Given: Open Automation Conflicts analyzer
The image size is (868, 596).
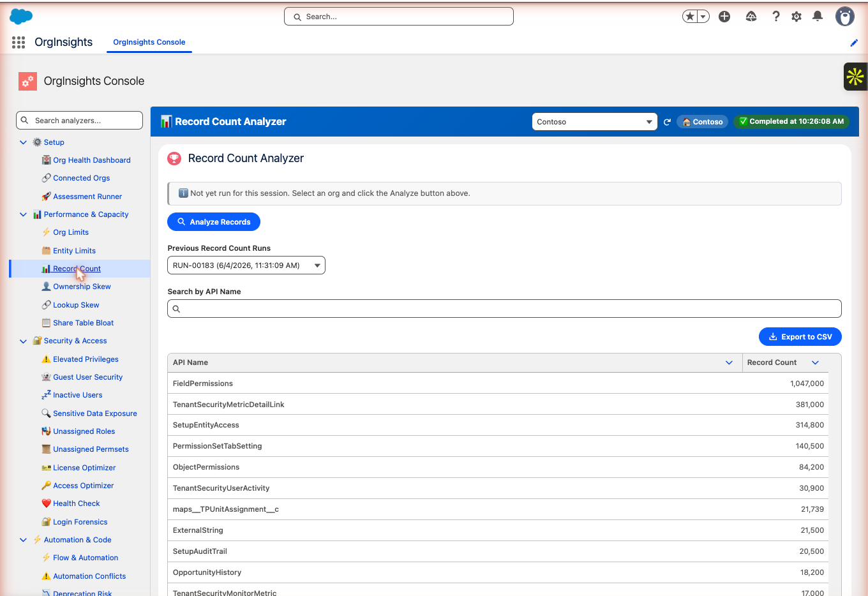Looking at the screenshot, I should click(x=89, y=576).
